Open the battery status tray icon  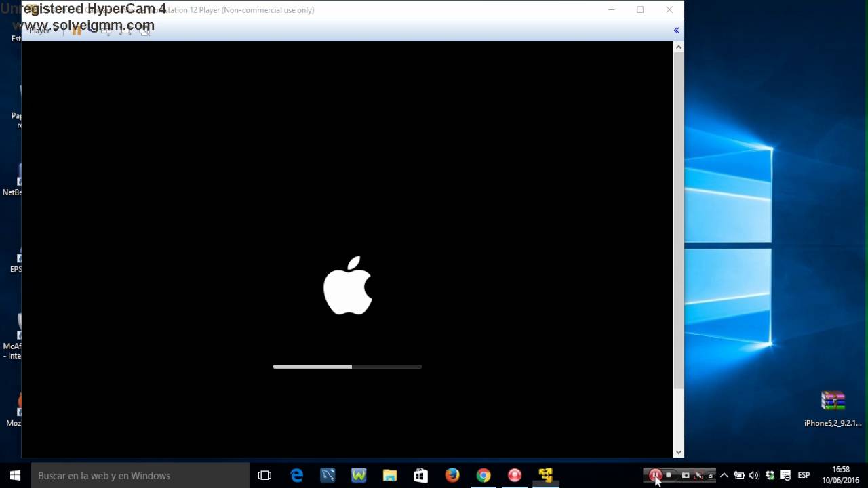(x=739, y=476)
